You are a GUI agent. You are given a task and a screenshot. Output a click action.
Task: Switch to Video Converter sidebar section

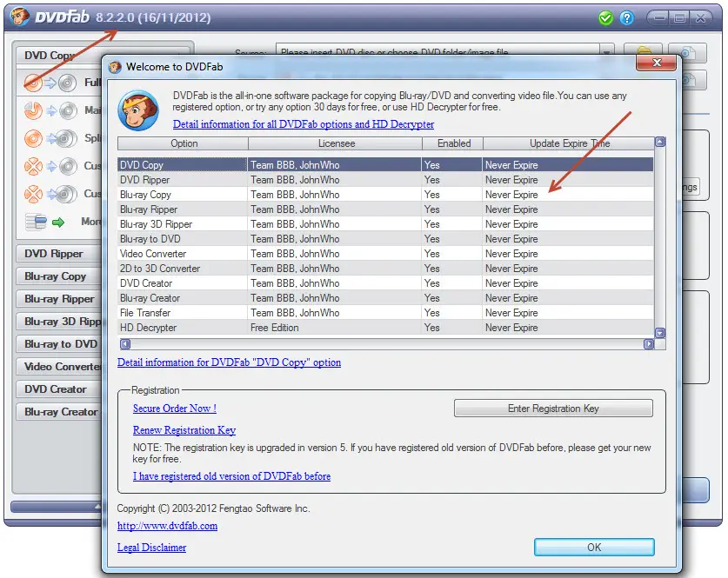[58, 367]
